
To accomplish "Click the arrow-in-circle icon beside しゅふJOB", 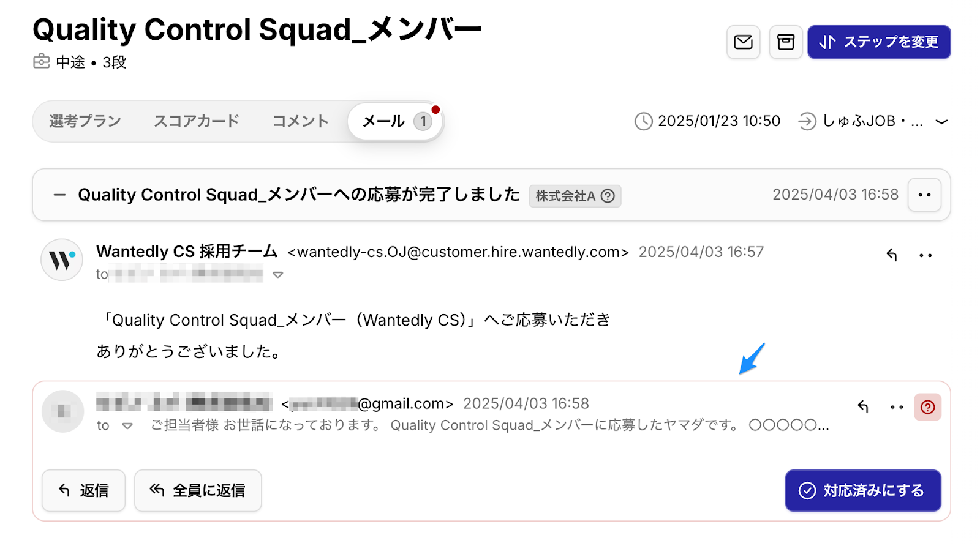I will click(x=807, y=121).
